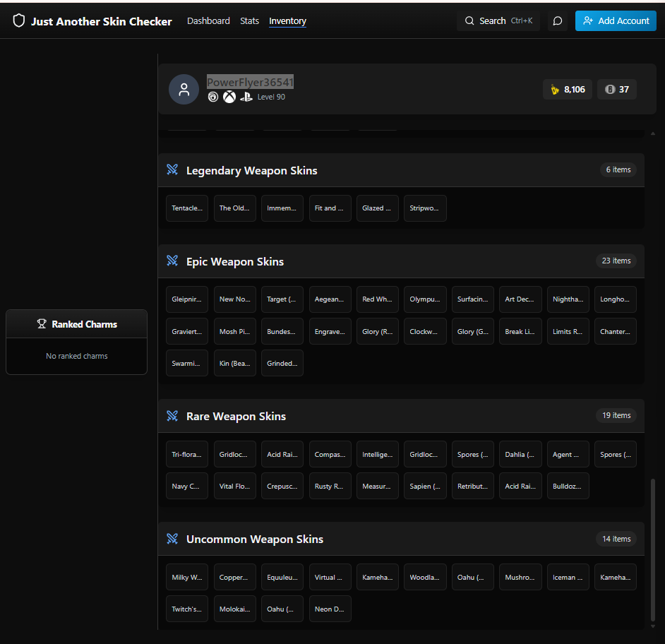Click the Search field
The image size is (665, 644).
(498, 20)
